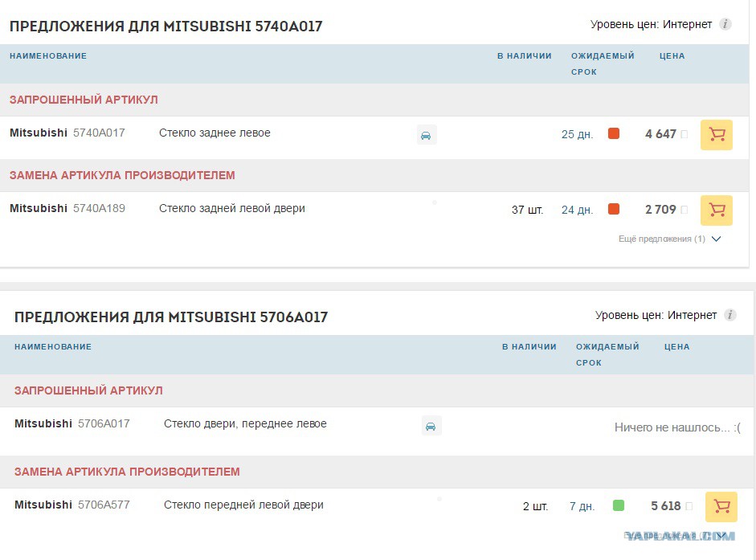Click price level 'Интернет' in 5740A017 block

click(687, 24)
